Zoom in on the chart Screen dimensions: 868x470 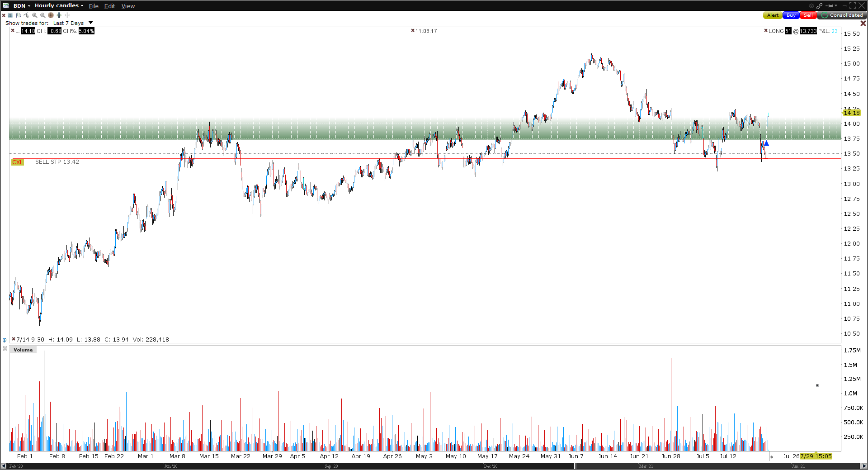pos(35,15)
